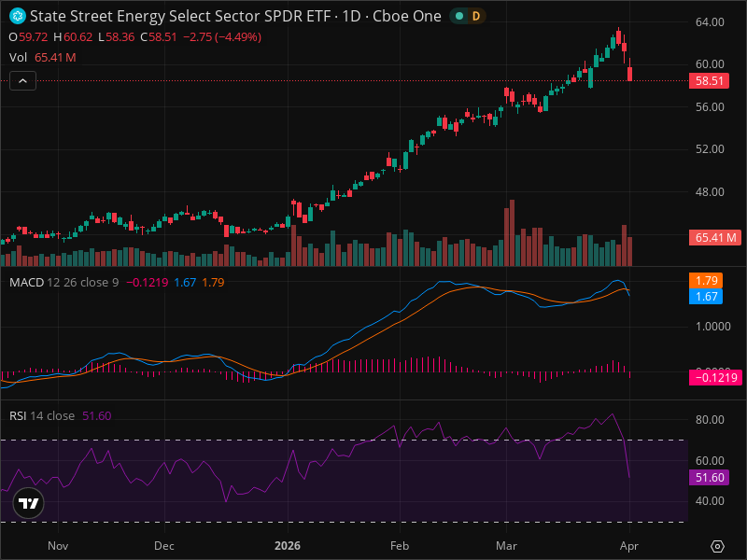
Task: Click the −2.75 (−4.49%) change value
Action: coord(222,37)
